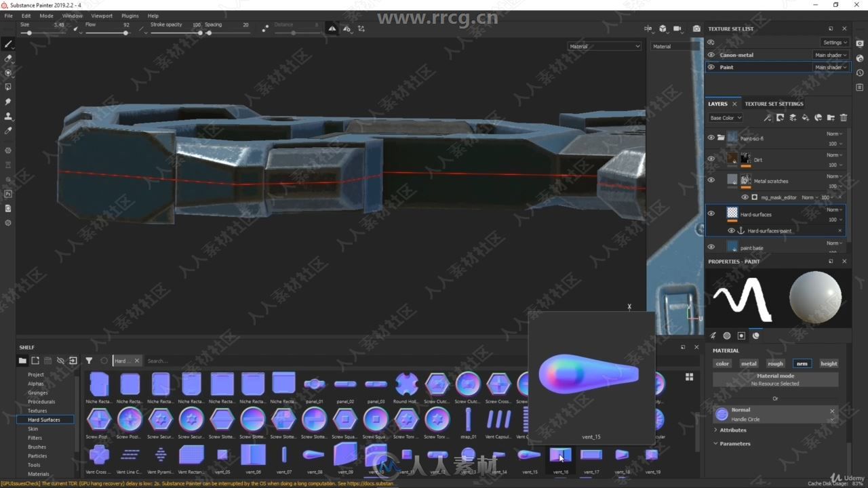Open the File menu

[9, 16]
